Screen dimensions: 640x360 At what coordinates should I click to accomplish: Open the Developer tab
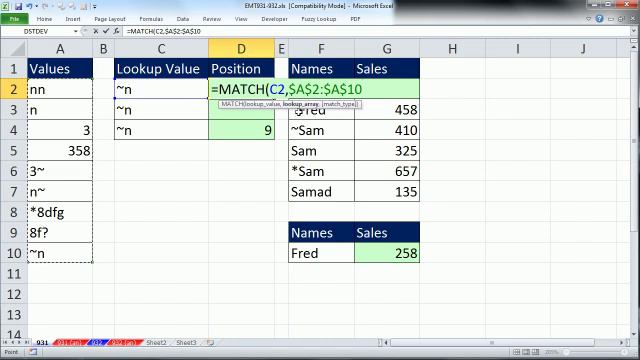(x=274, y=19)
